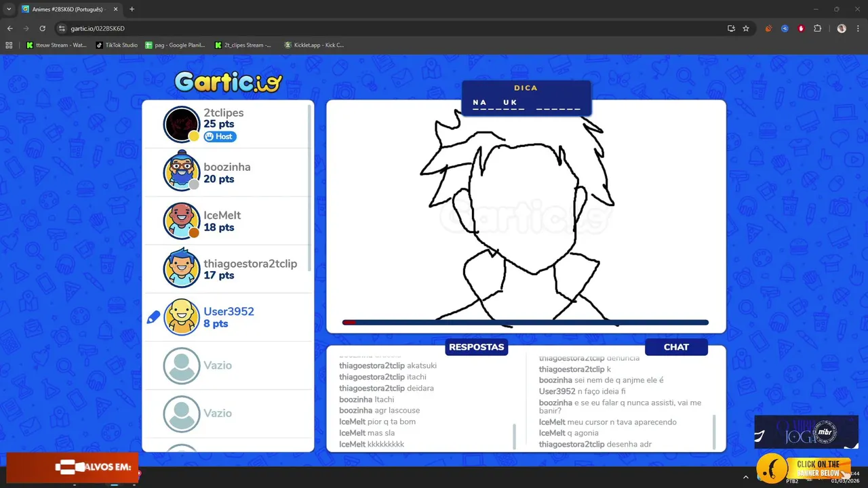Open the apps grid in bookmarks bar
The image size is (868, 488).
point(9,45)
